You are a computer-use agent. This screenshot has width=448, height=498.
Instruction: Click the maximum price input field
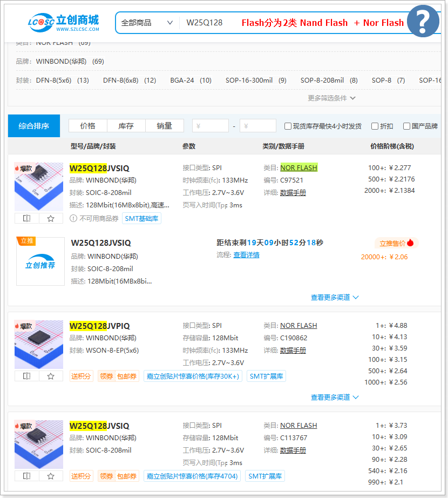[x=258, y=126]
